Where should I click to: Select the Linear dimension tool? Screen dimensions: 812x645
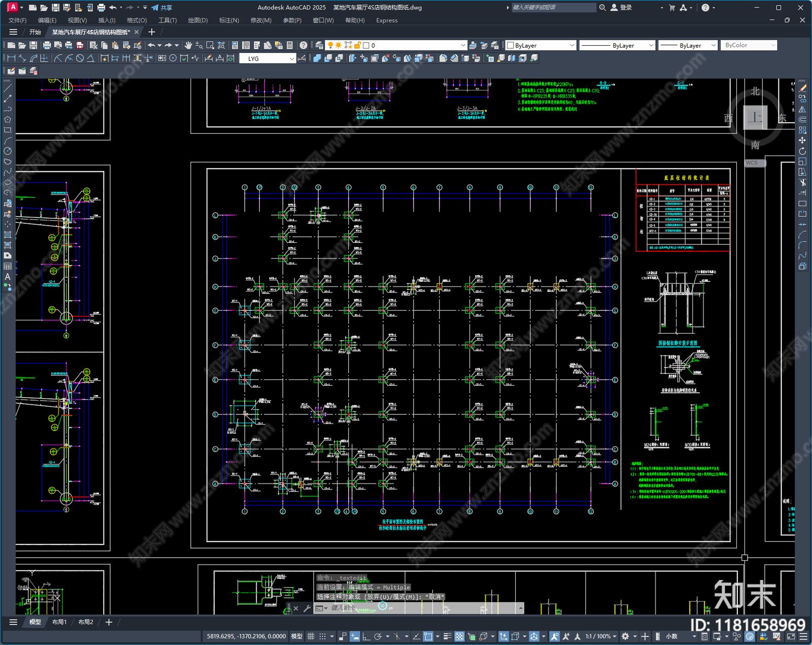(x=11, y=58)
